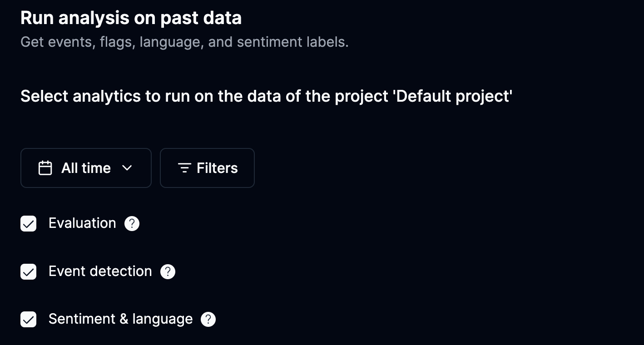The width and height of the screenshot is (644, 345).
Task: Expand the All time dropdown chevron
Action: pyautogui.click(x=127, y=168)
